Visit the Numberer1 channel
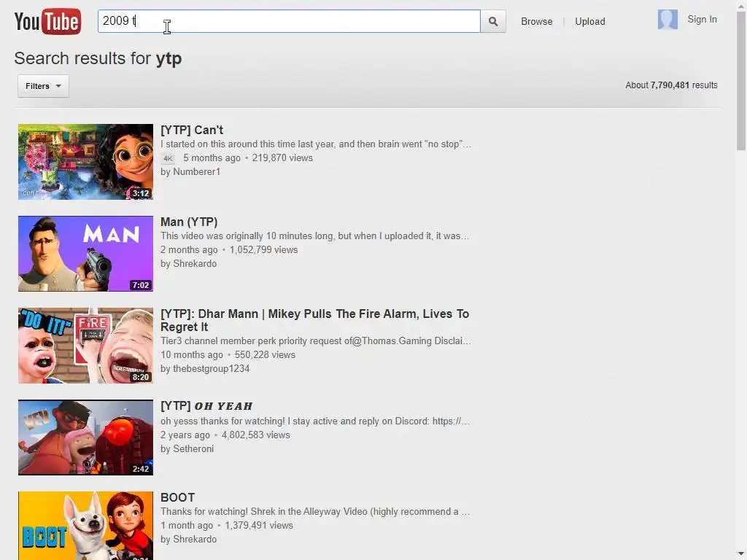 pyautogui.click(x=196, y=172)
